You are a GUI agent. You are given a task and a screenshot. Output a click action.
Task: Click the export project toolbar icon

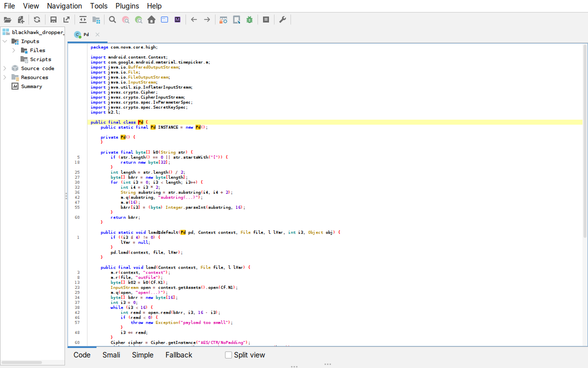tap(66, 20)
